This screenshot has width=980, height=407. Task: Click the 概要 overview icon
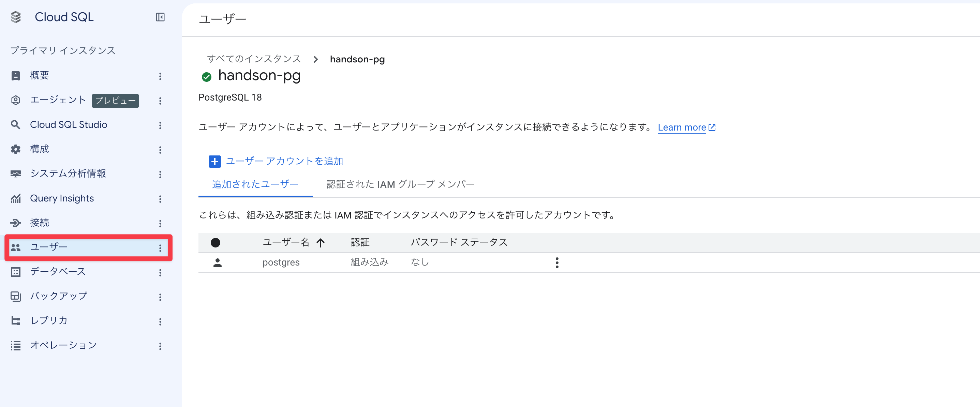16,76
